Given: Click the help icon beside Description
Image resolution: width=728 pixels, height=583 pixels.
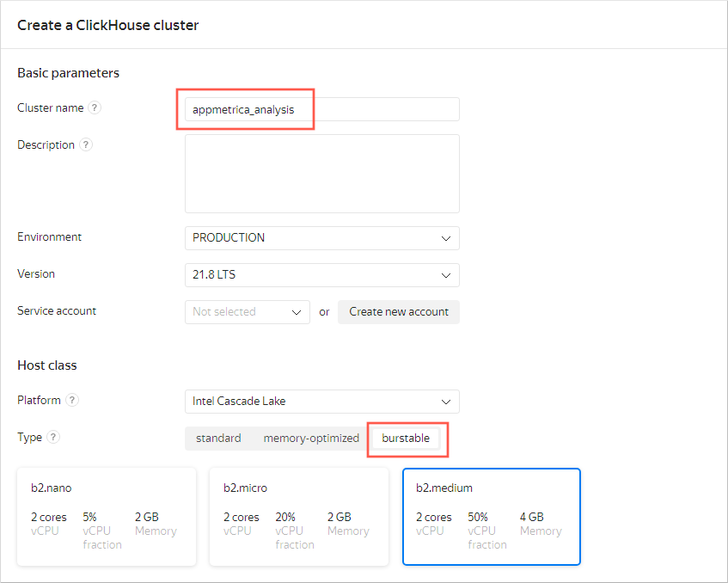Looking at the screenshot, I should 86,145.
